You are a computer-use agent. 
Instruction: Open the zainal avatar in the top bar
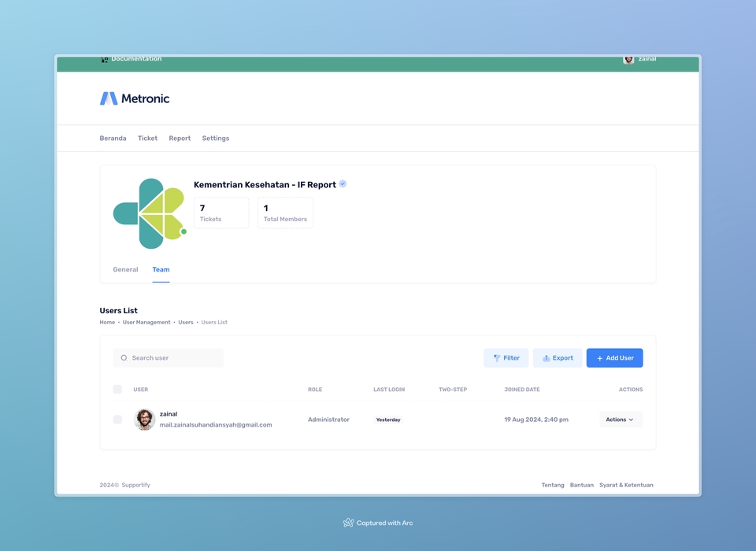pos(628,59)
